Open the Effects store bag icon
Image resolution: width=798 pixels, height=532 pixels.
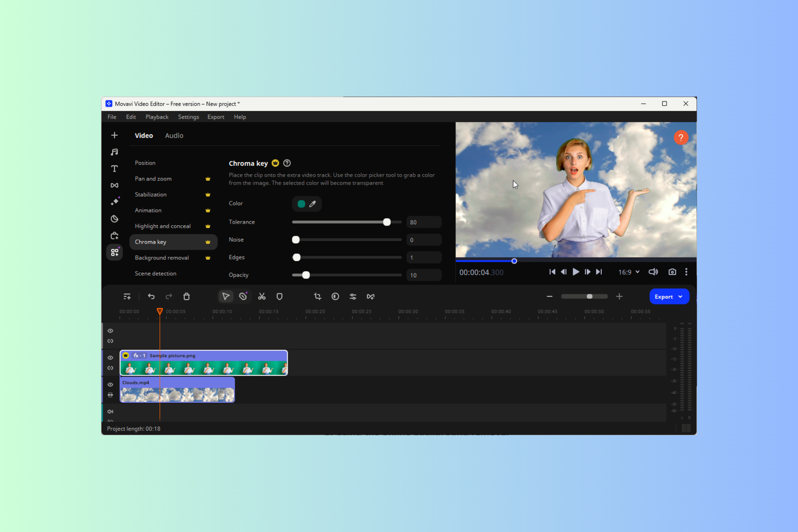coord(114,236)
